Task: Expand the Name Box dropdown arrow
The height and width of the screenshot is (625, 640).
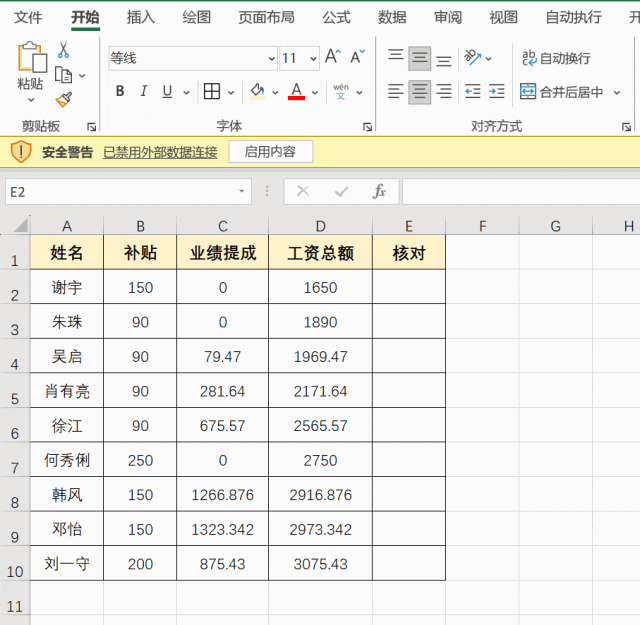Action: coord(242,191)
